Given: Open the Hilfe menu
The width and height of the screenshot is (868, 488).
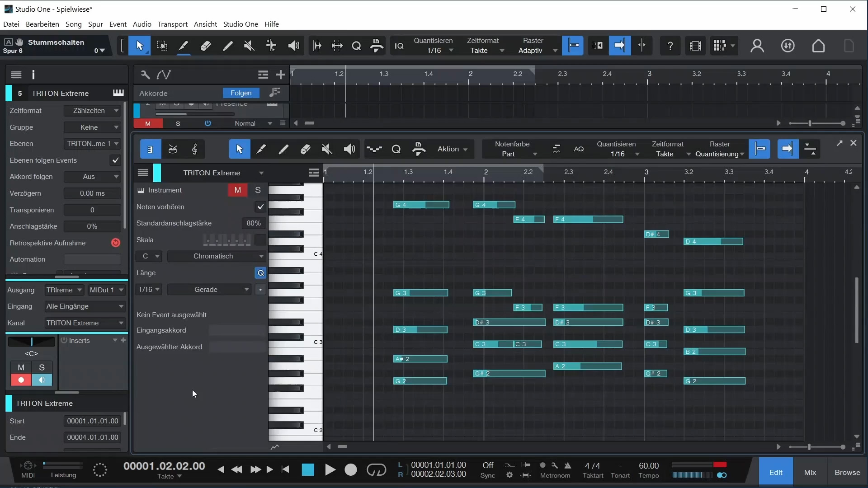Looking at the screenshot, I should click(x=272, y=24).
